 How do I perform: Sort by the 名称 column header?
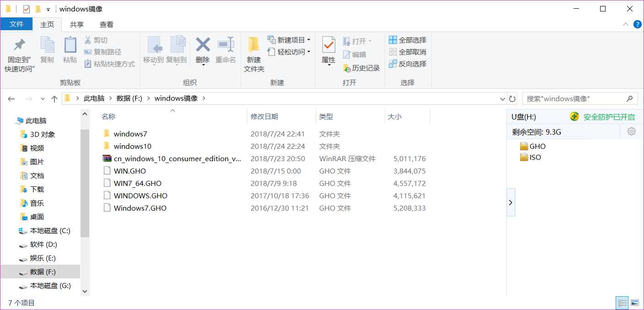pyautogui.click(x=108, y=117)
